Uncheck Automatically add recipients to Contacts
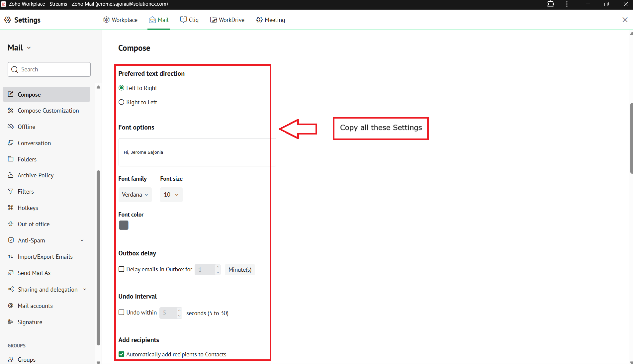Image resolution: width=633 pixels, height=364 pixels. (x=122, y=354)
